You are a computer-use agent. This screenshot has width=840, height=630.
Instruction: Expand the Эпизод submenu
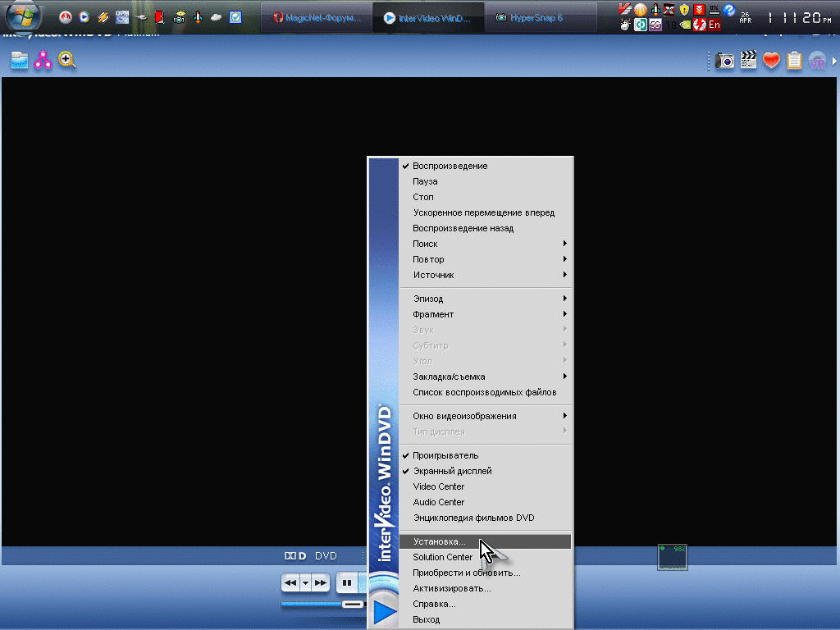coord(486,299)
